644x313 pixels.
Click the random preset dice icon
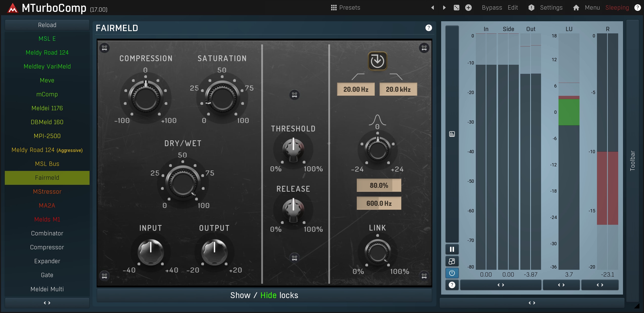coord(456,8)
